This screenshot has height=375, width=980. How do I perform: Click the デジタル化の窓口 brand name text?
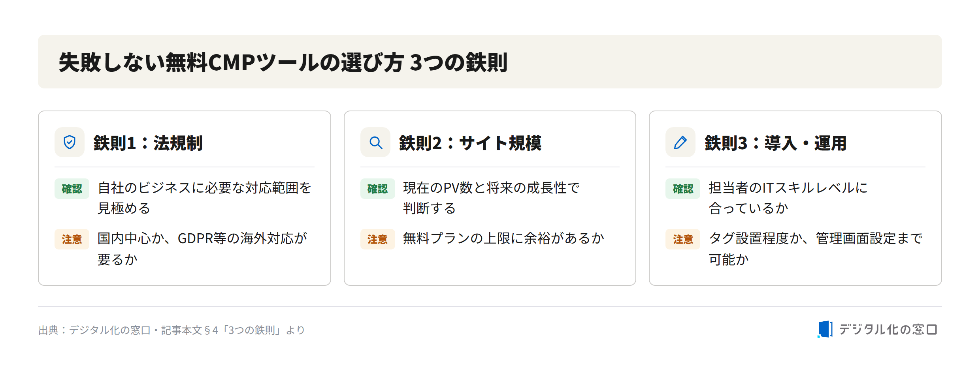click(888, 330)
